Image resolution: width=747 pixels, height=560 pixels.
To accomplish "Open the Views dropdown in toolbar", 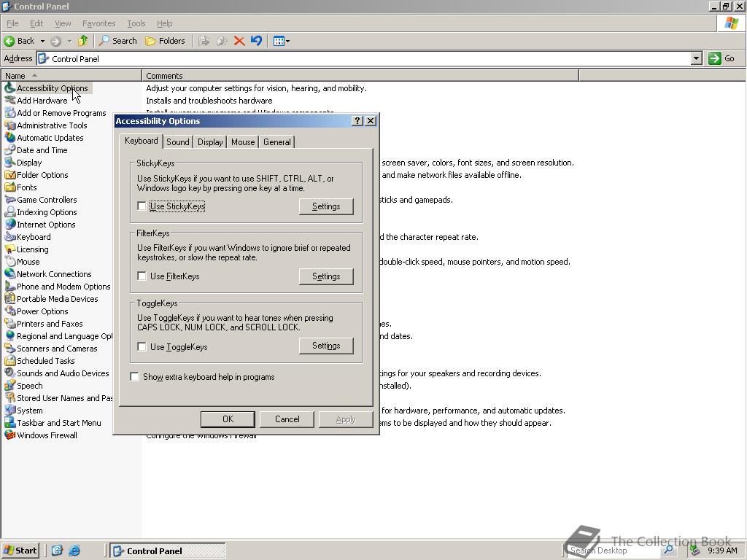I will pyautogui.click(x=282, y=41).
